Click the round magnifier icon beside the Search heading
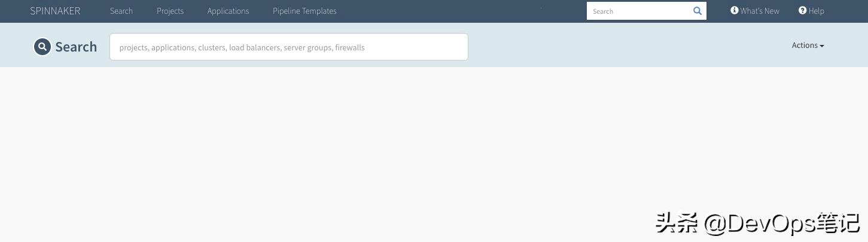This screenshot has height=242, width=868. (42, 46)
